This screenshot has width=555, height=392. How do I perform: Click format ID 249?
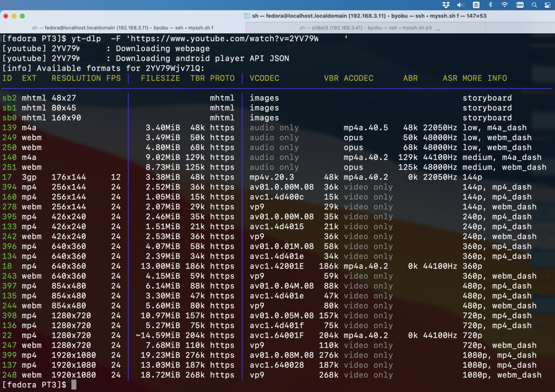point(10,138)
